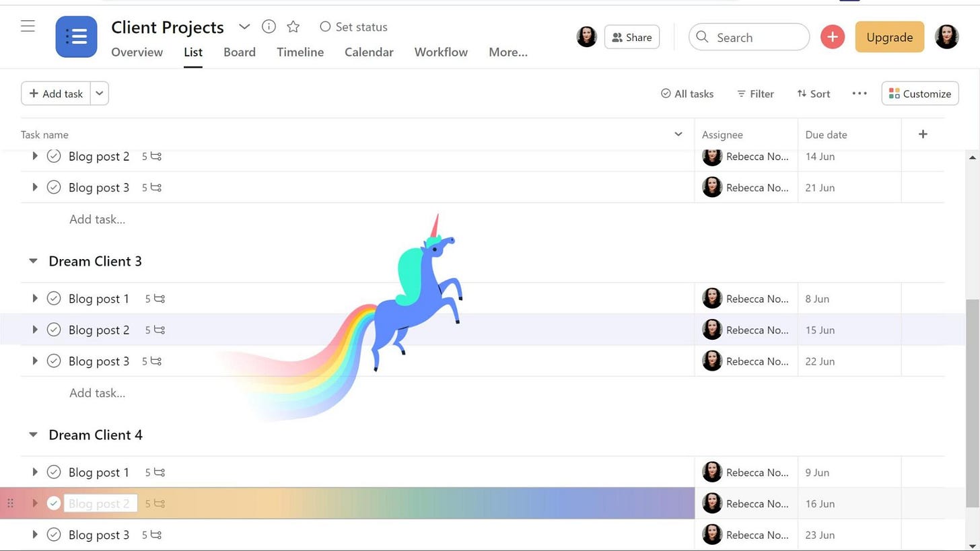Open the orange create button
This screenshot has width=980, height=551.
point(832,37)
